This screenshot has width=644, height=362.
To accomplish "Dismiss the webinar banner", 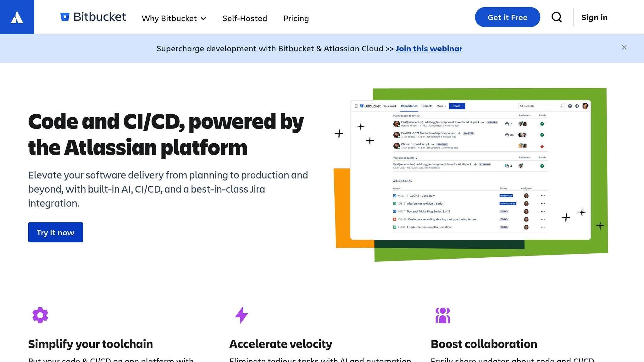I will (624, 47).
